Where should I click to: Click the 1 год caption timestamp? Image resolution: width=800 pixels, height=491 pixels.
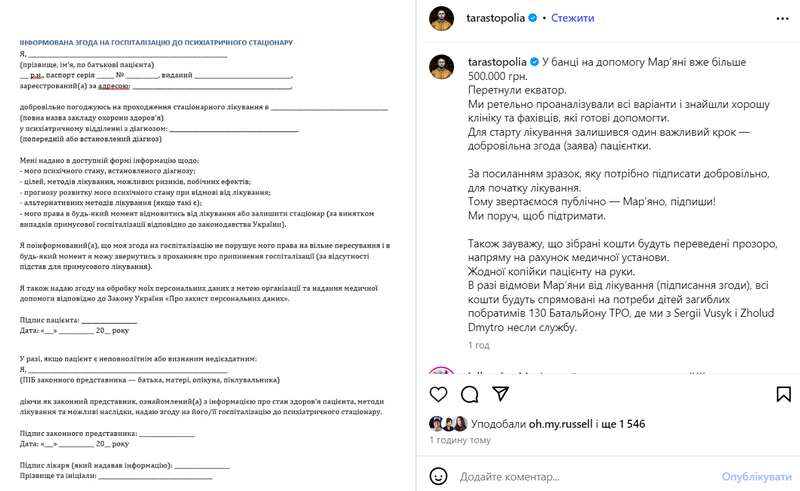[479, 345]
